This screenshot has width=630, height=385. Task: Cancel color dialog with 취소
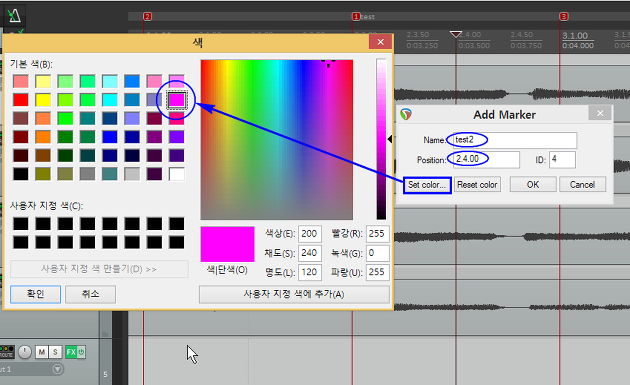[x=90, y=294]
